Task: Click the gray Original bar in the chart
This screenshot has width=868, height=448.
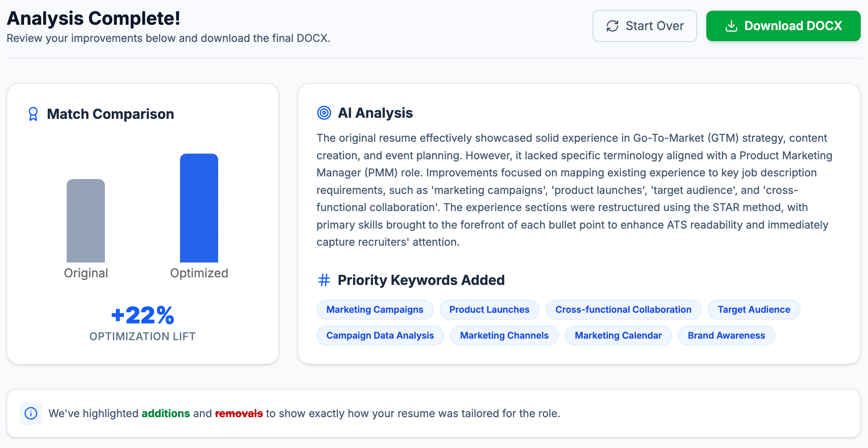Action: [x=86, y=221]
